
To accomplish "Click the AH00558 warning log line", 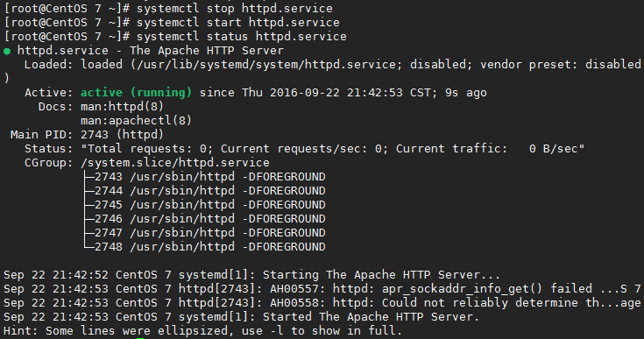I will tap(322, 302).
